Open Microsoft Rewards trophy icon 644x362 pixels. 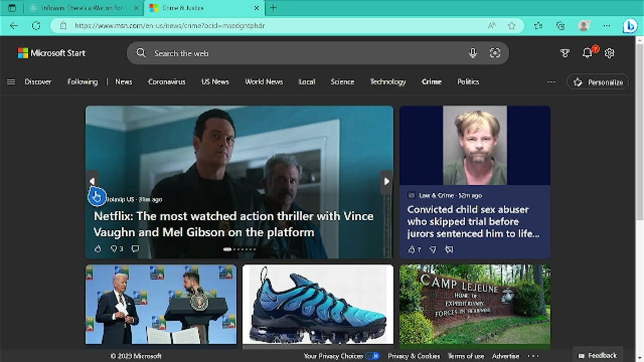tap(565, 53)
